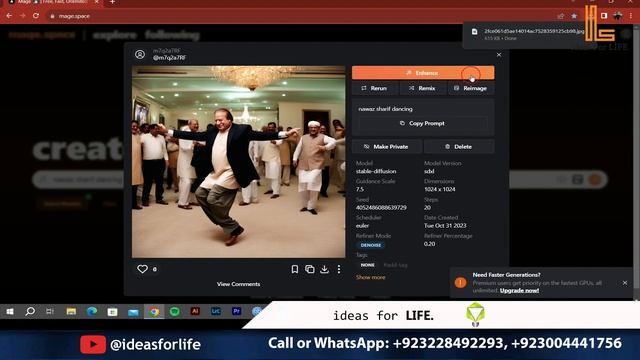640x360 pixels.
Task: Click the date Tue Oct 31 2023
Action: [445, 226]
